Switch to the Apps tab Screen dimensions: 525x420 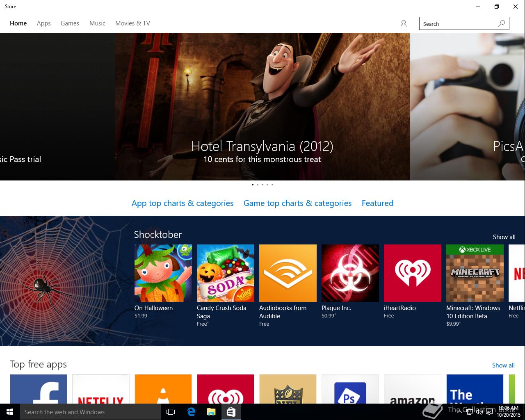click(44, 23)
